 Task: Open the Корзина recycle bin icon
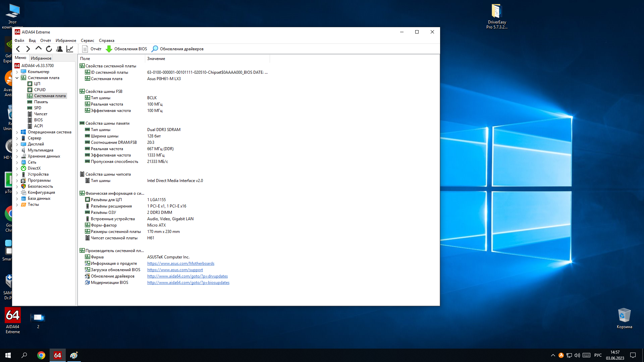(624, 318)
